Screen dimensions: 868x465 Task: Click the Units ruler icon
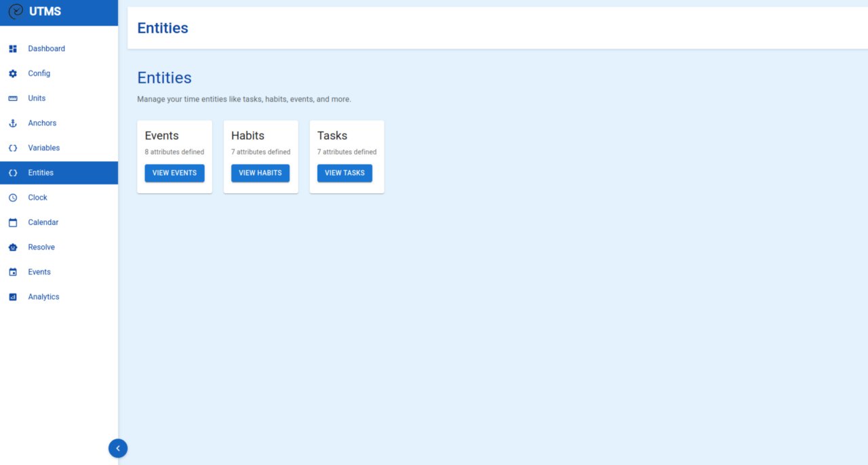coord(12,98)
